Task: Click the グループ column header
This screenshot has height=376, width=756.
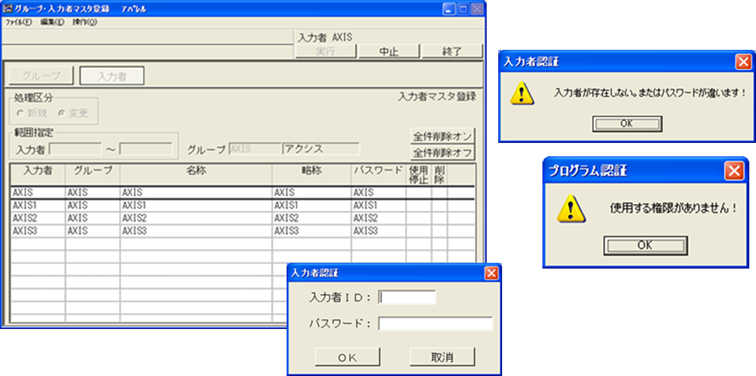Action: (93, 174)
